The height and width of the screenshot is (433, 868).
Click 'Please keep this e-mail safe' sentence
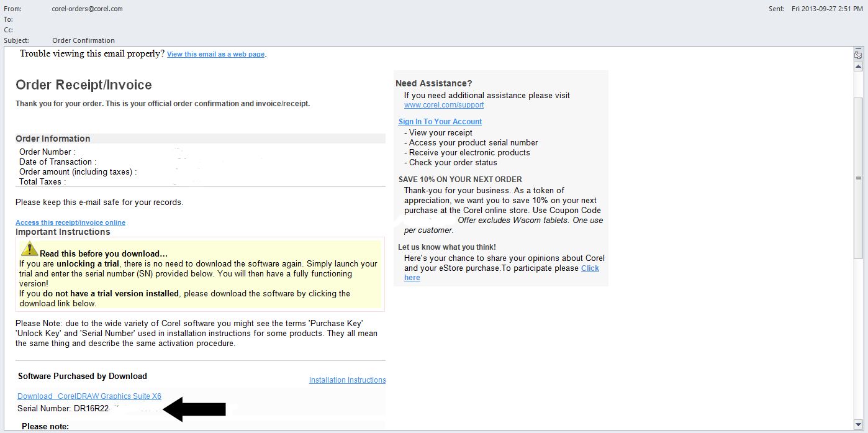pos(99,202)
